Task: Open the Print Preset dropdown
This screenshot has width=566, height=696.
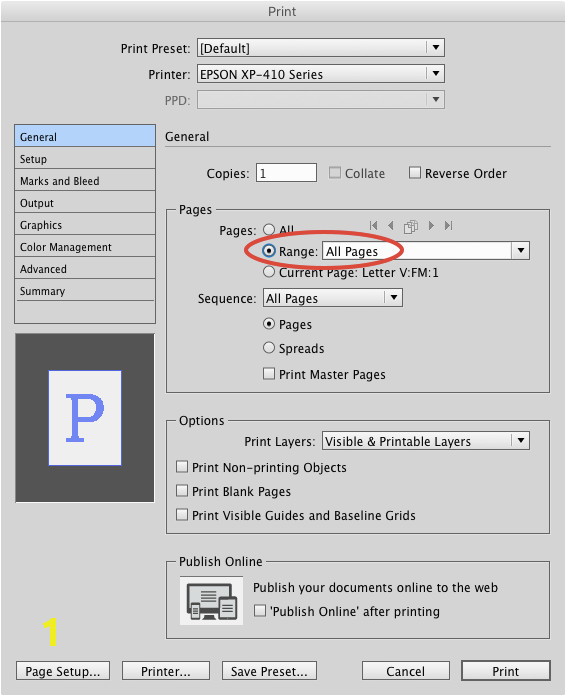Action: [x=321, y=47]
